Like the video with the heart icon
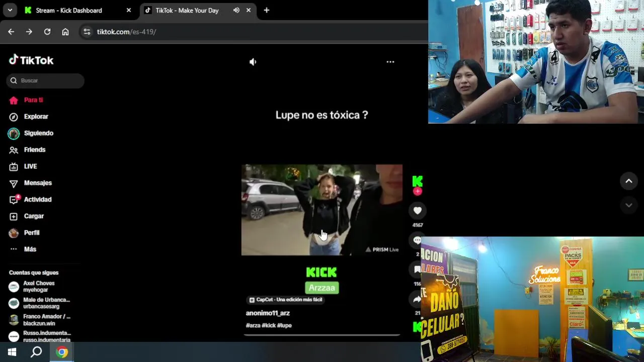 (417, 211)
